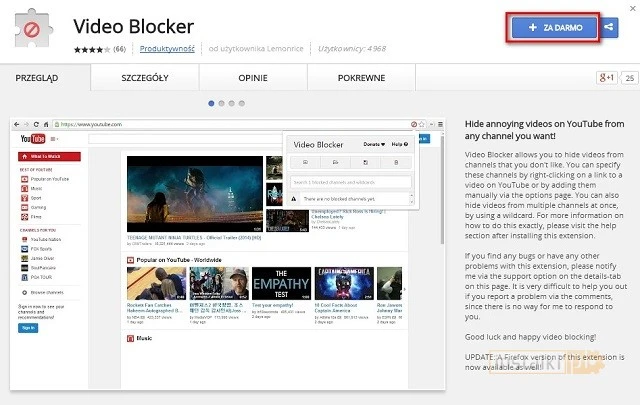Click the bookmark star in the address bar
The height and width of the screenshot is (405, 640).
422,124
